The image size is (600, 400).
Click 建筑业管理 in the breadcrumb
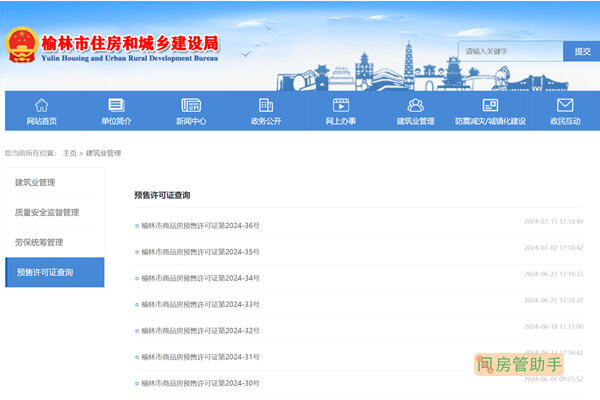[x=103, y=153]
